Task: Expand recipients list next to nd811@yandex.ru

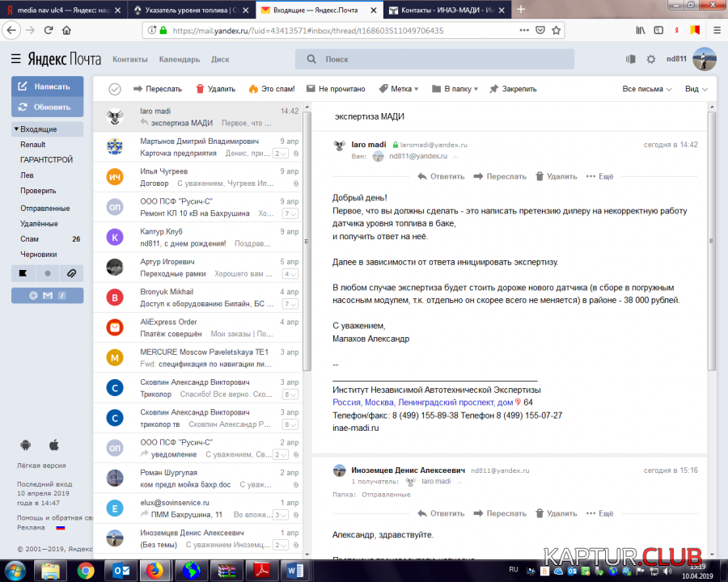Action: [x=455, y=157]
